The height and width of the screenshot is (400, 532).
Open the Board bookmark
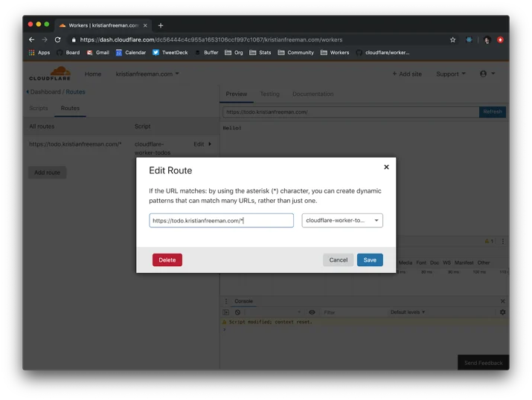click(68, 53)
